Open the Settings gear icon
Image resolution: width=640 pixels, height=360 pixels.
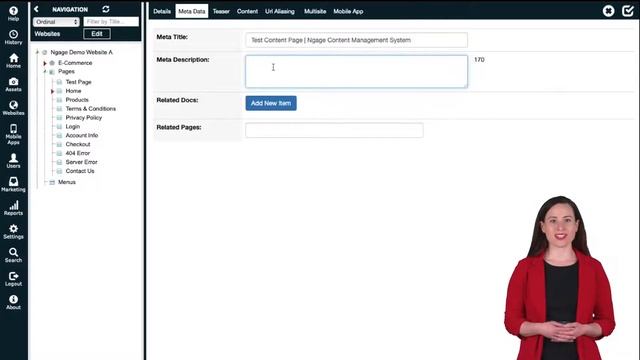coord(13,232)
